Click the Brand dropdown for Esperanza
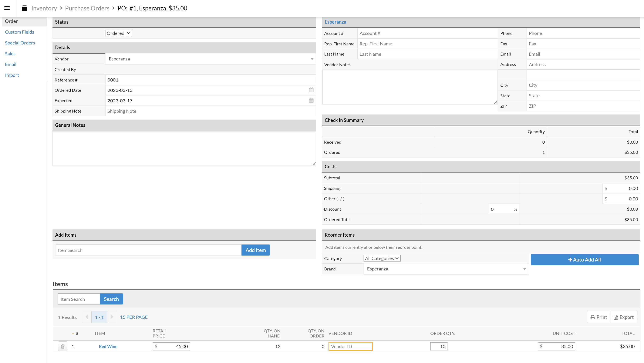This screenshot has width=644, height=363. (x=445, y=269)
